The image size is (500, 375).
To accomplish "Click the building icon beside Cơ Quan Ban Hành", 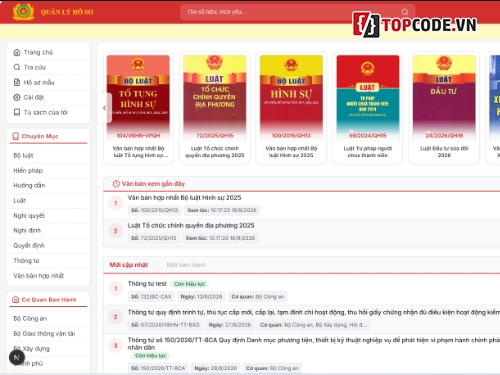I will [x=15, y=299].
